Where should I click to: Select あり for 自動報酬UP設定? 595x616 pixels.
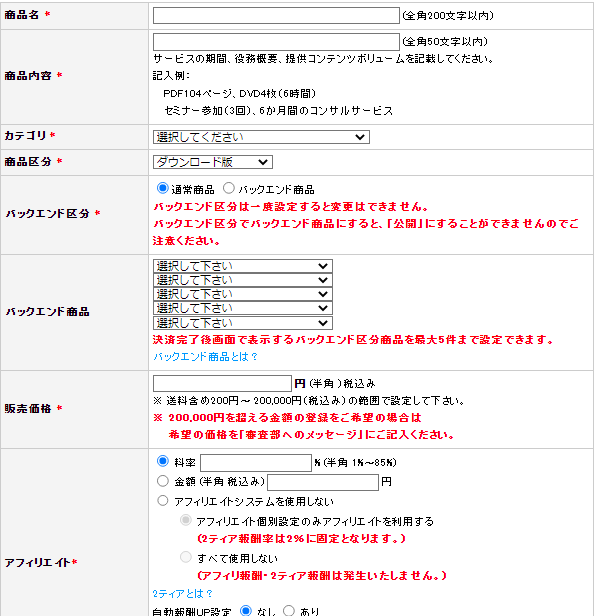289,610
